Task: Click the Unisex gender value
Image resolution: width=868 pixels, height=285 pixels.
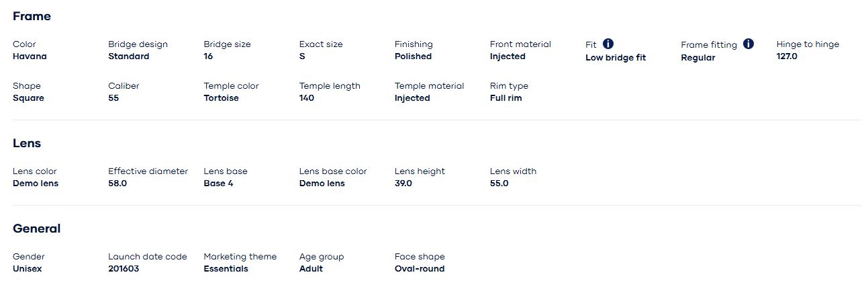Action: [27, 269]
